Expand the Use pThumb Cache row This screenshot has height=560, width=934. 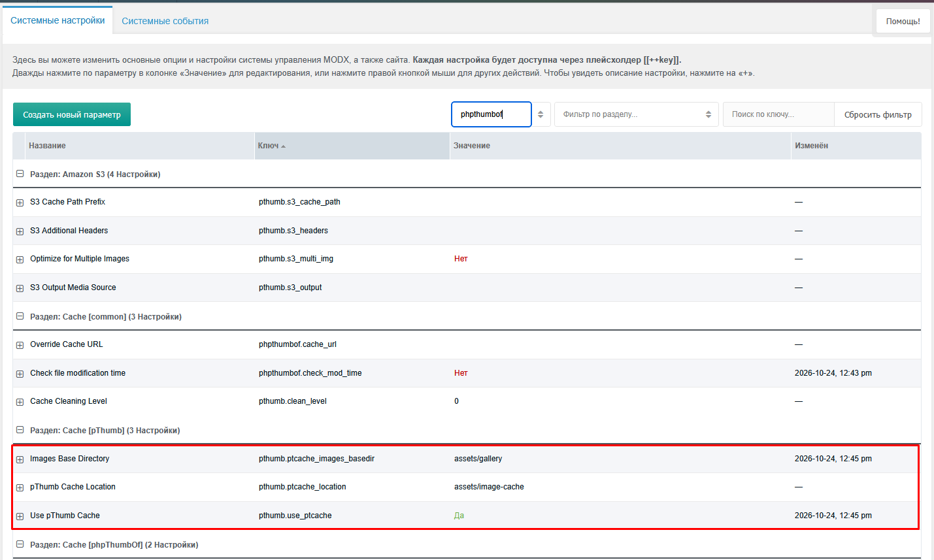coord(20,516)
